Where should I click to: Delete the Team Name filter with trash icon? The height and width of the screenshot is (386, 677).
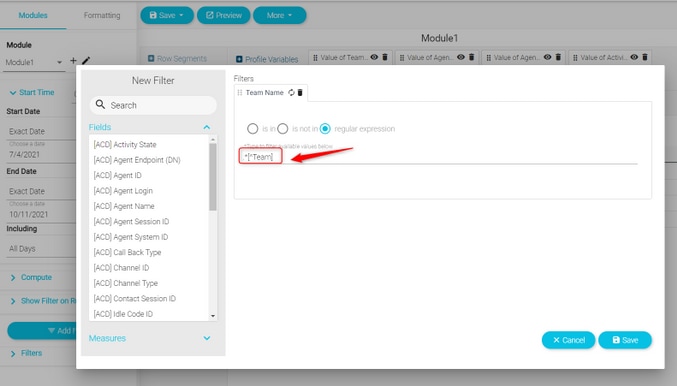pyautogui.click(x=300, y=92)
